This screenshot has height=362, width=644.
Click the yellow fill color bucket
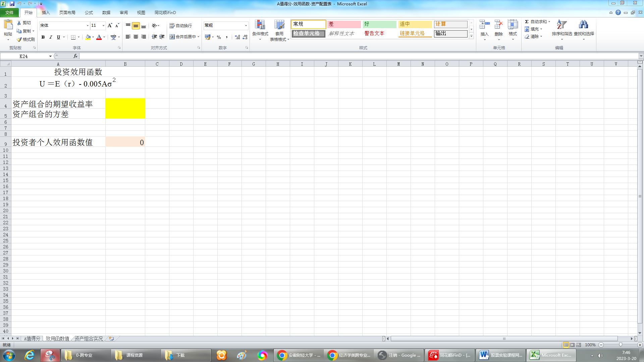[x=88, y=37]
